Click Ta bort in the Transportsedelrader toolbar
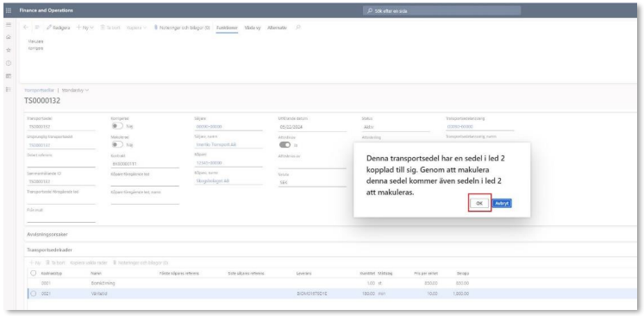644x316 pixels. [55, 262]
